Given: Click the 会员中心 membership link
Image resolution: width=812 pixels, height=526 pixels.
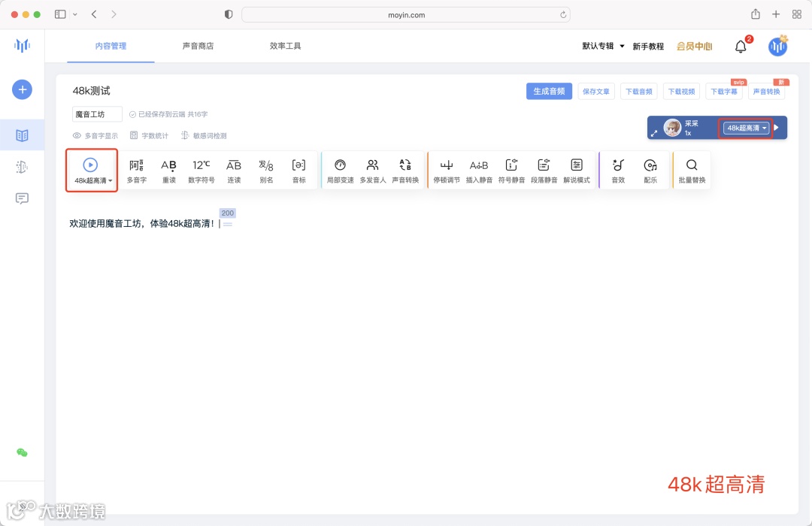Looking at the screenshot, I should tap(693, 46).
